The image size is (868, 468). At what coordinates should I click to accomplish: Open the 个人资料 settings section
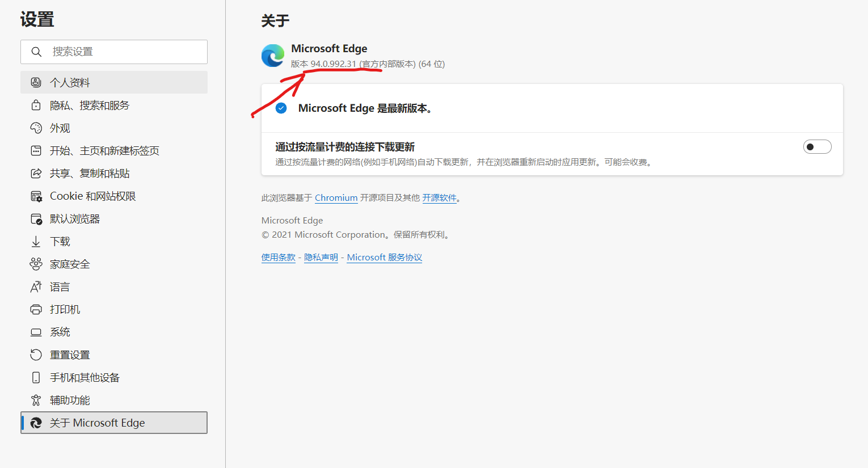(114, 82)
